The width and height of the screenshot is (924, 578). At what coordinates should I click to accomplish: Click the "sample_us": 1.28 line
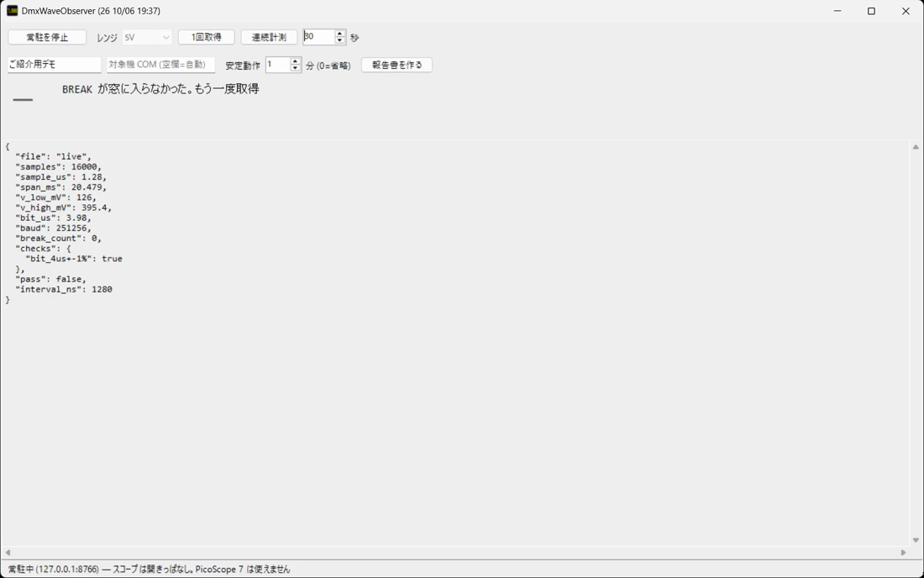tap(60, 176)
